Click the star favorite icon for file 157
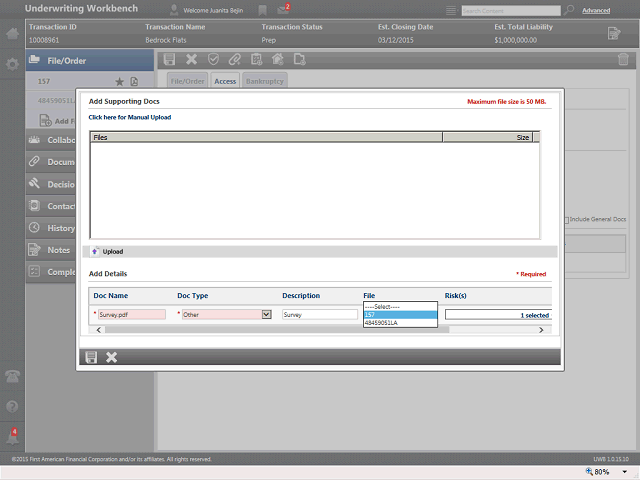The width and height of the screenshot is (640, 480). 119,82
